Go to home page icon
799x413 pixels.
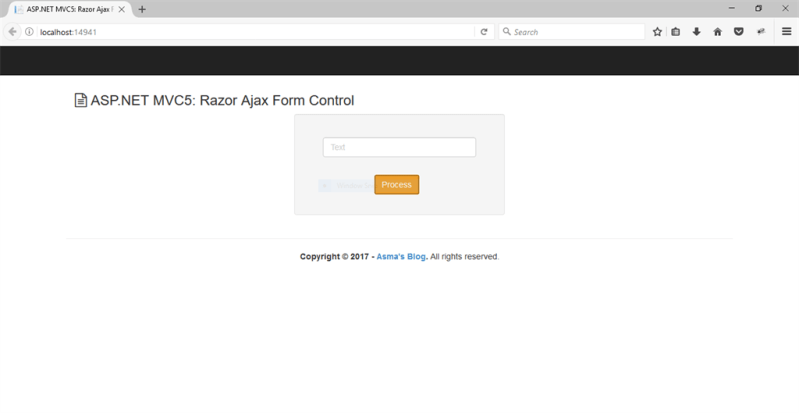(x=717, y=32)
